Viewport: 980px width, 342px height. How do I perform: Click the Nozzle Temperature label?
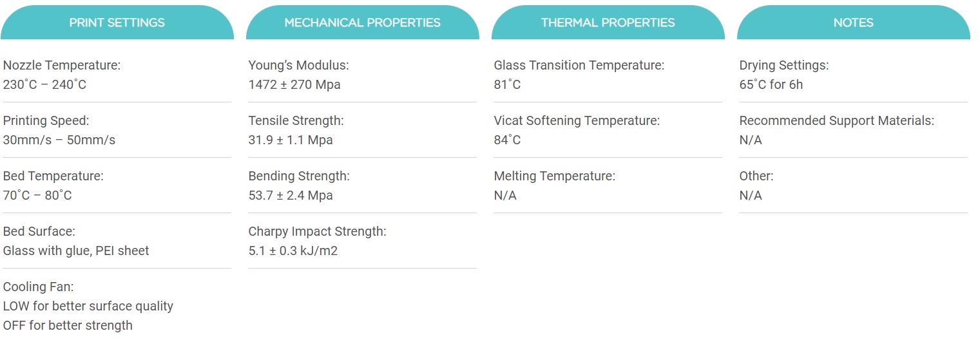[62, 65]
